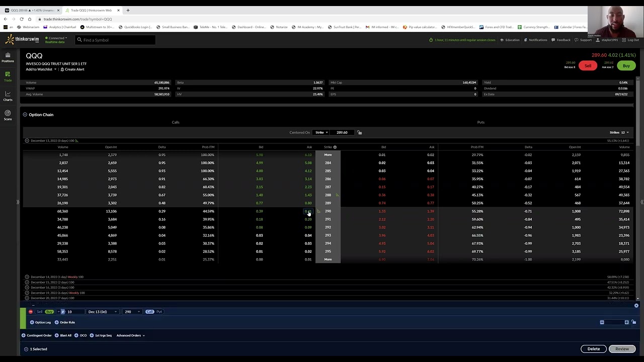This screenshot has width=644, height=362.
Task: Expand left sidebar arrow handle
Action: (x=18, y=202)
